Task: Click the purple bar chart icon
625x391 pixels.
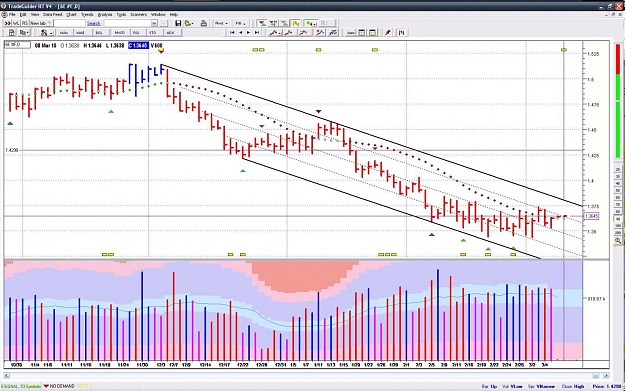Action: point(401,33)
